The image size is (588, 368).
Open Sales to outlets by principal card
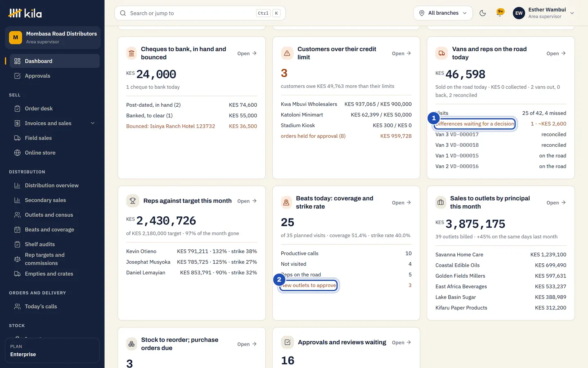point(556,202)
